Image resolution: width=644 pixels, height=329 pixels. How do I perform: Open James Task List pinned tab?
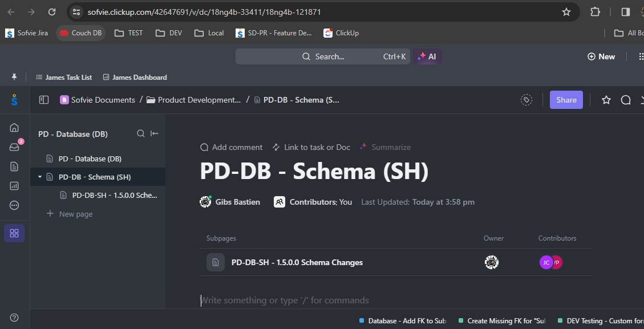(64, 77)
